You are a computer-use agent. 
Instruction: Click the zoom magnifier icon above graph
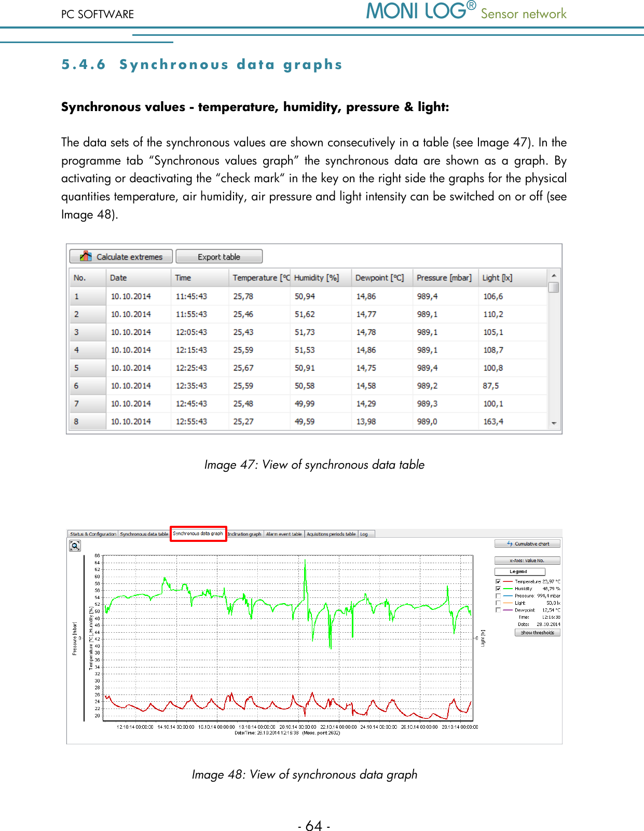pos(75,546)
